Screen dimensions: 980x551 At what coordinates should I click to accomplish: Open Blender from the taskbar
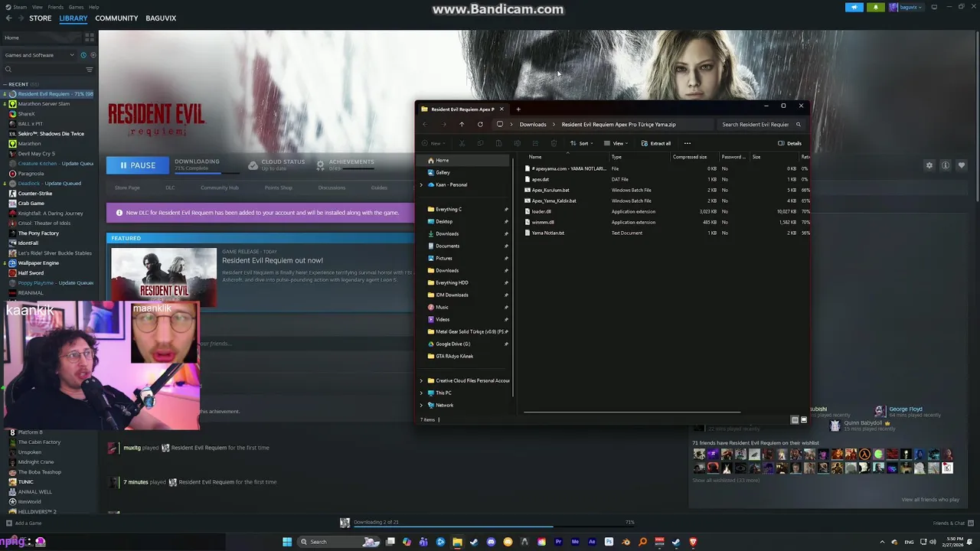[626, 542]
